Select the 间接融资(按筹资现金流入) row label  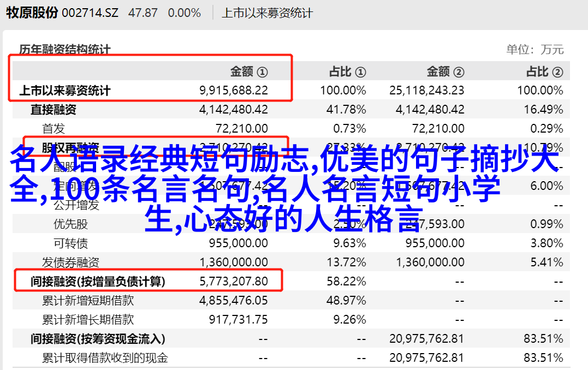98,339
